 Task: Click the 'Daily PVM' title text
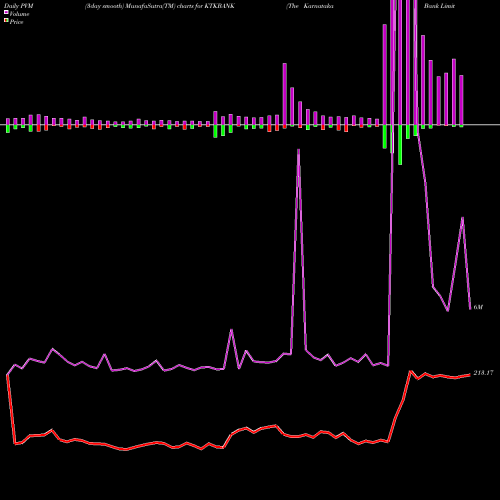pos(19,6)
